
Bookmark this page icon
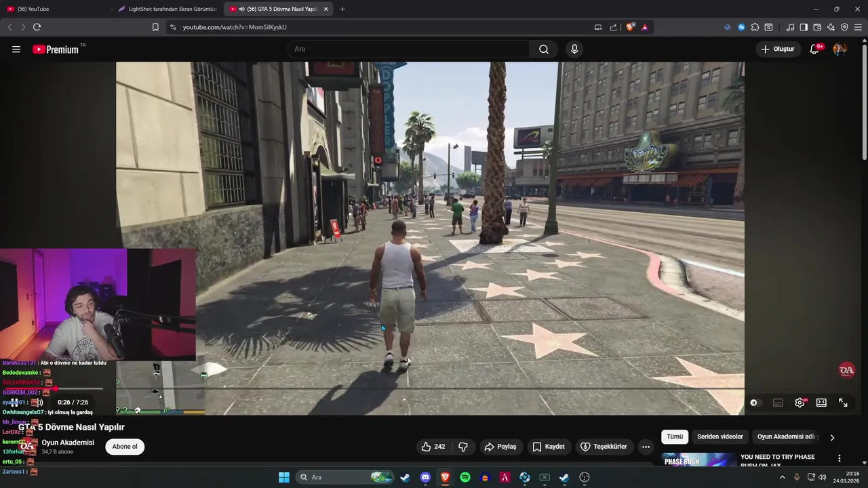[x=155, y=27]
